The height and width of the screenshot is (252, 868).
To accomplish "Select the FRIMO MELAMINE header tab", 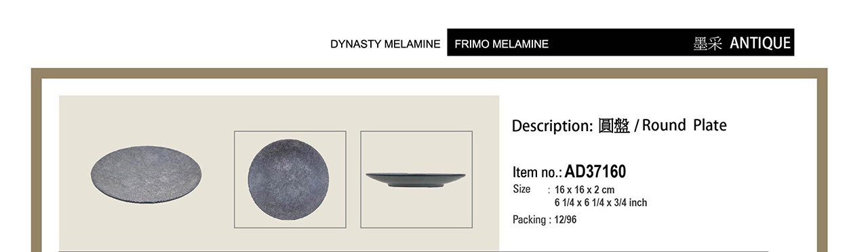I will 502,44.
